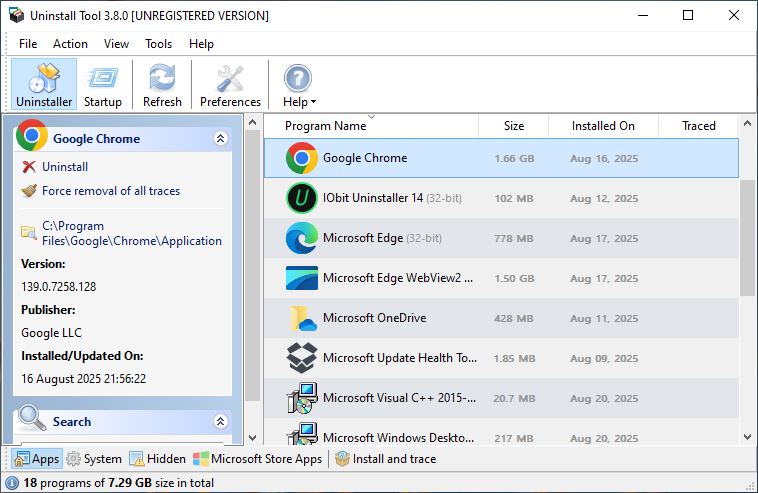
Task: Select the Google Chrome program name
Action: click(365, 158)
